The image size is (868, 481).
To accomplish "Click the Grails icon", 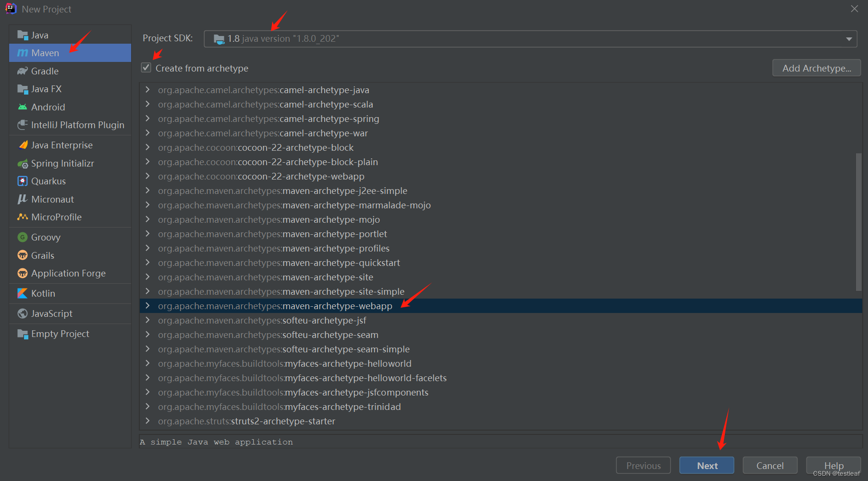I will (23, 255).
